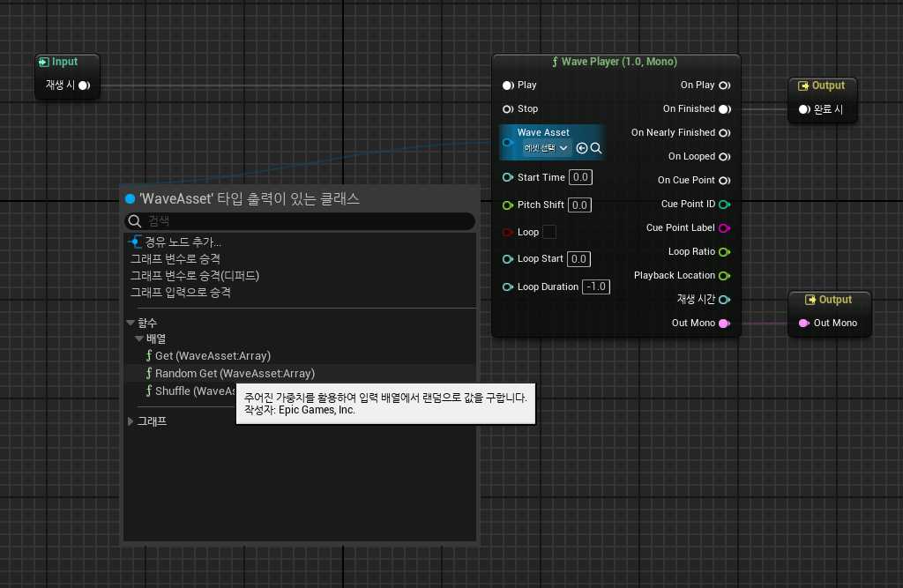
Task: Use selected asset arrow icon for Wave Asset
Action: (x=582, y=148)
